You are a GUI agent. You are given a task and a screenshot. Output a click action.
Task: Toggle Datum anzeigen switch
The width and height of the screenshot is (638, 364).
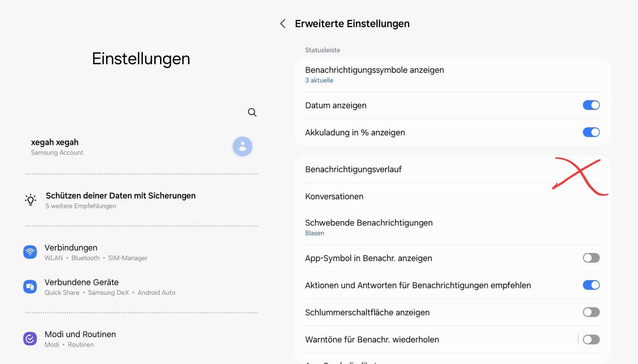click(x=591, y=105)
